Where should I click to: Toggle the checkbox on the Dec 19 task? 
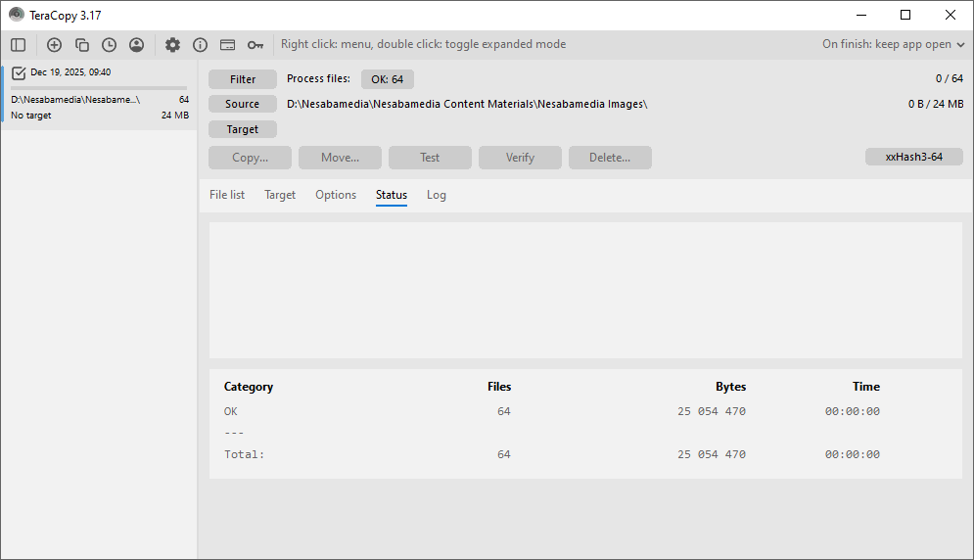pyautogui.click(x=19, y=72)
